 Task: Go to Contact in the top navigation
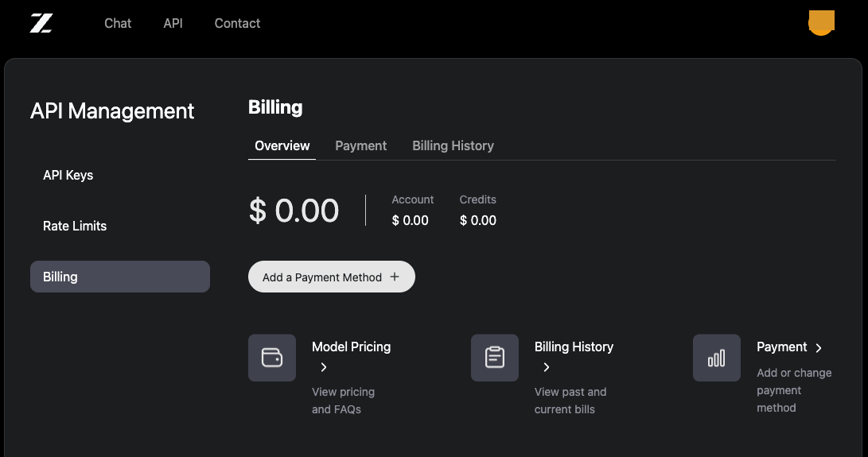click(237, 23)
